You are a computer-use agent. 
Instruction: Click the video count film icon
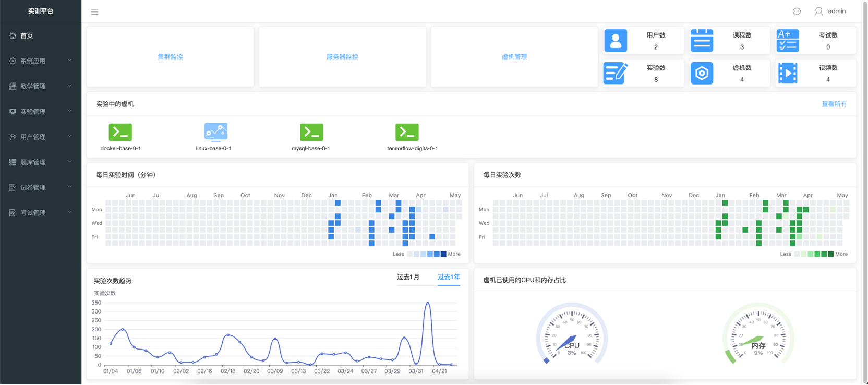pos(788,74)
